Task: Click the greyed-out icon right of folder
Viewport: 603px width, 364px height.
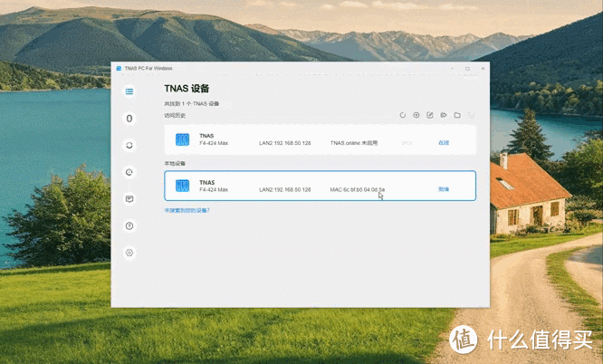Action: 471,115
